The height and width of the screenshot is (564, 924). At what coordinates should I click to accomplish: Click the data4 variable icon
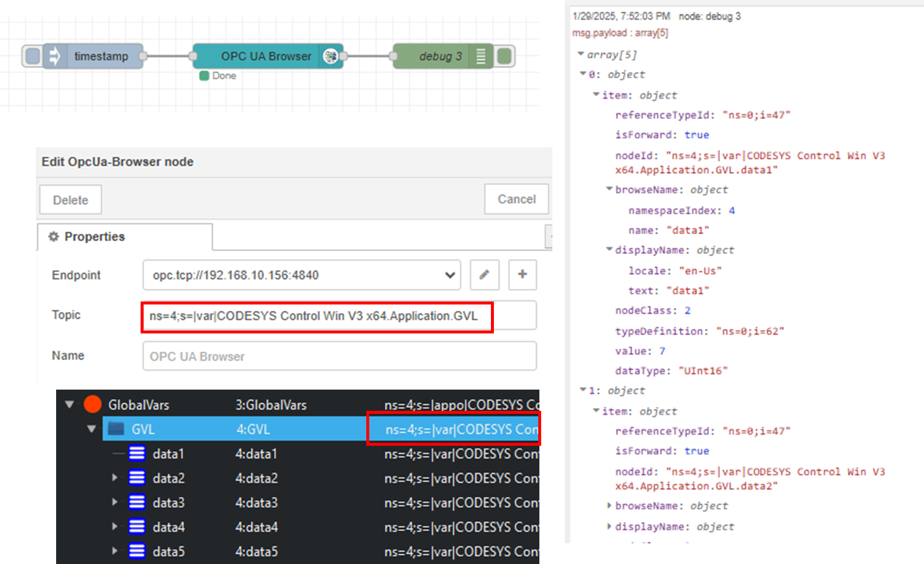tap(137, 526)
